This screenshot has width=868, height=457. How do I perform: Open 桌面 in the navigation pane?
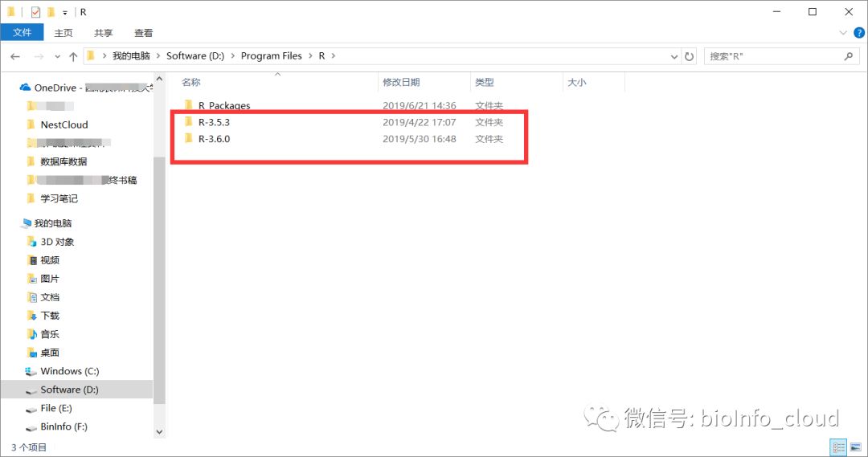coord(50,353)
